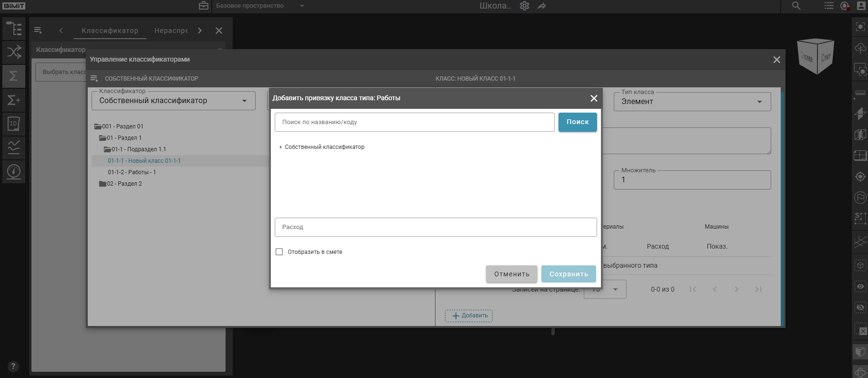Open the 2D drawings icon
Screen dimensions: 868x378
click(x=14, y=124)
